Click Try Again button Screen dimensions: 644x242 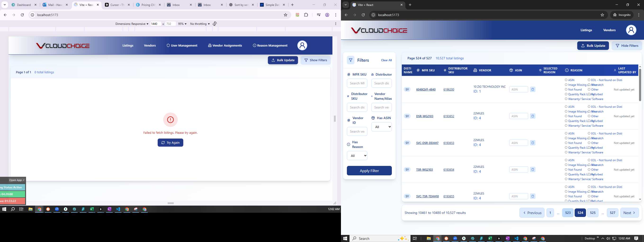tap(170, 143)
